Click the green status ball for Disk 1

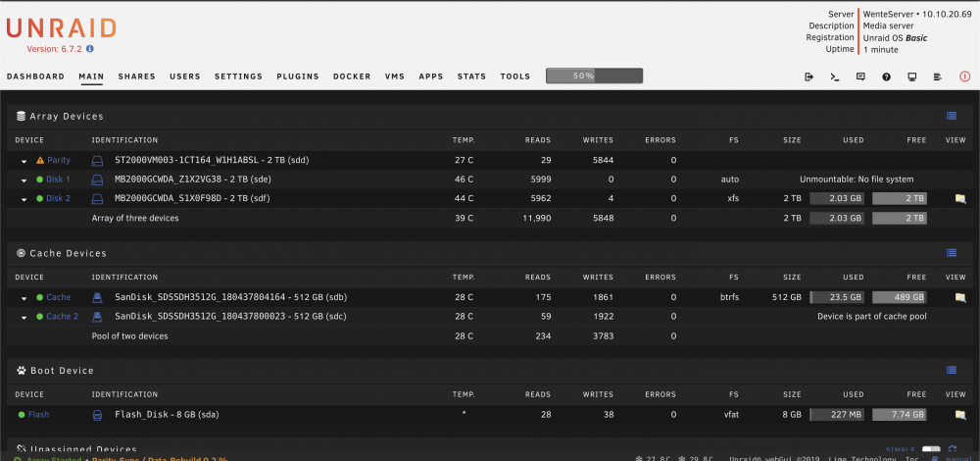click(40, 179)
